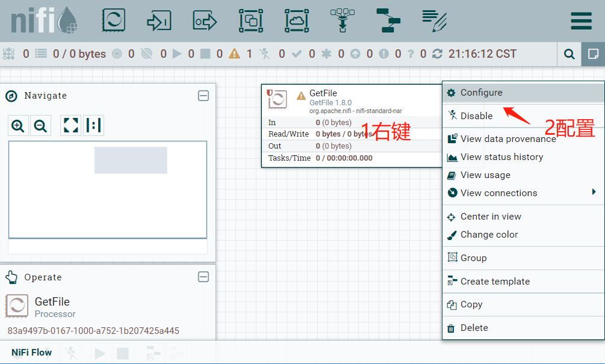Image resolution: width=605 pixels, height=364 pixels.
Task: Click the GetFile processor title on canvas
Action: click(x=323, y=93)
